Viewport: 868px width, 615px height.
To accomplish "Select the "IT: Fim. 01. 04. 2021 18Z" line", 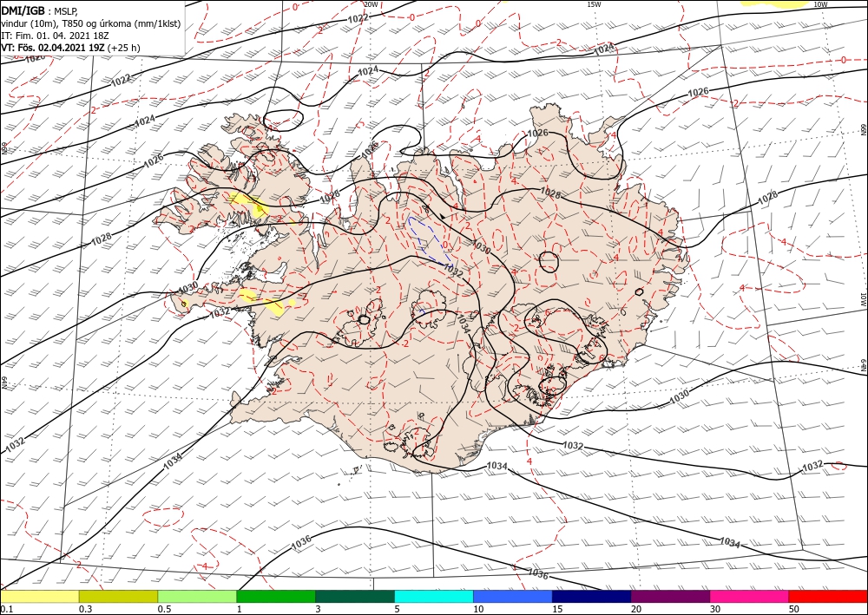I will (53, 36).
